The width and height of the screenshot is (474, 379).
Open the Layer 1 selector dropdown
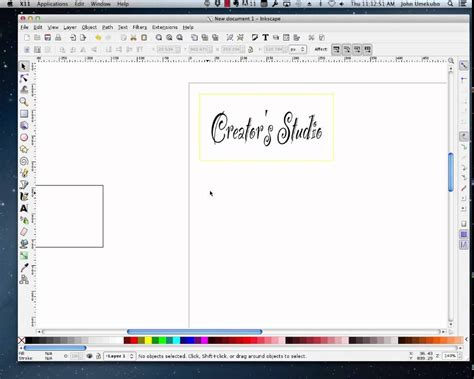point(120,356)
